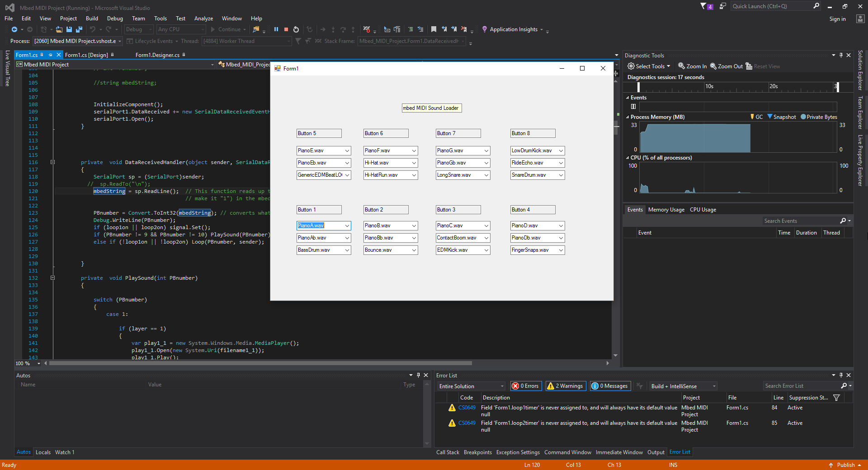The height and width of the screenshot is (470, 868).
Task: Click the Restart debugging icon
Action: [x=296, y=29]
